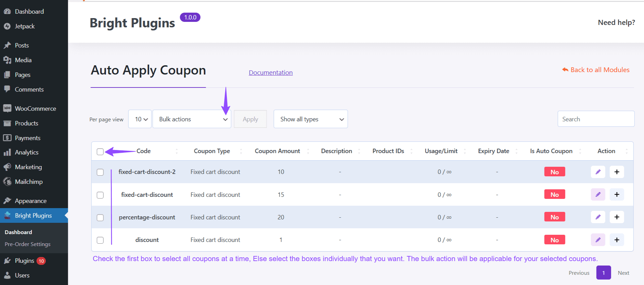Click the pencil edit icon for discount coupon
The height and width of the screenshot is (285, 644).
point(598,240)
